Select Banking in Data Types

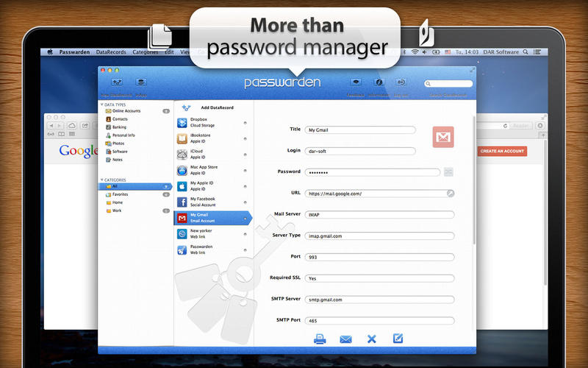click(x=135, y=127)
